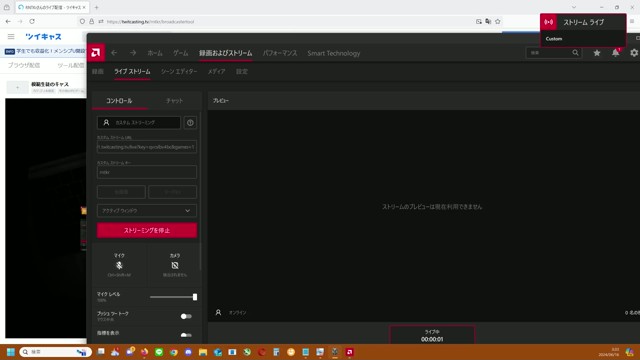Open settings gear in AMD Software
Image resolution: width=640 pixels, height=360 pixels.
pyautogui.click(x=634, y=53)
